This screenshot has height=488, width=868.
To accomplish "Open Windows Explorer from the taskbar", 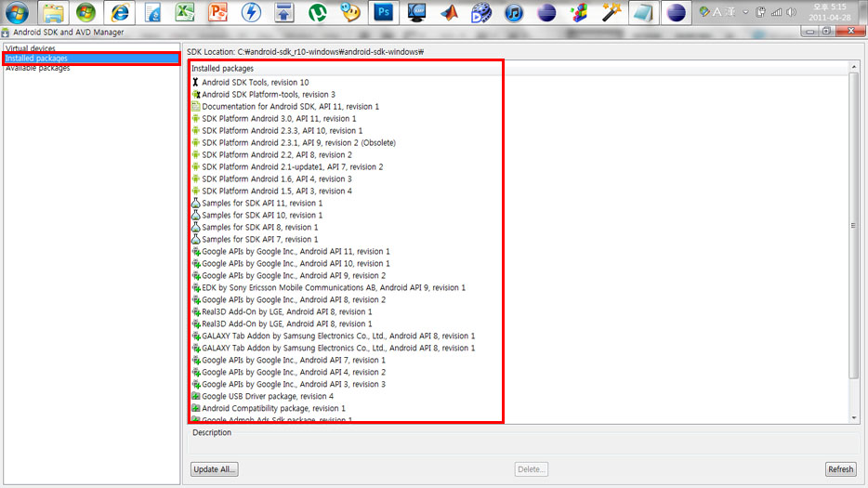I will [x=53, y=12].
